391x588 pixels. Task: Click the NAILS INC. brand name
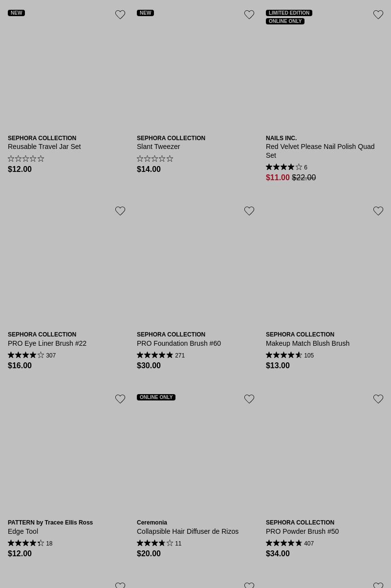click(281, 138)
